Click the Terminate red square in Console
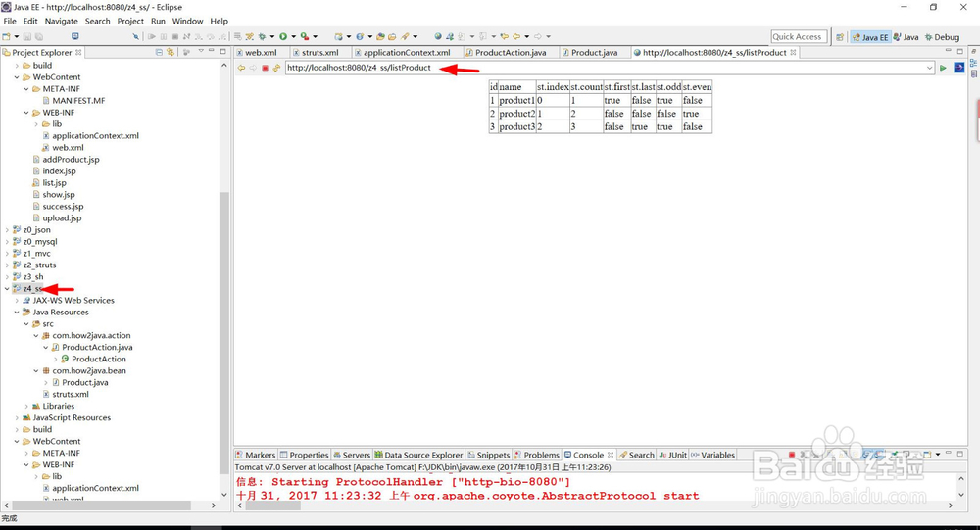The height and width of the screenshot is (530, 980). tap(791, 455)
